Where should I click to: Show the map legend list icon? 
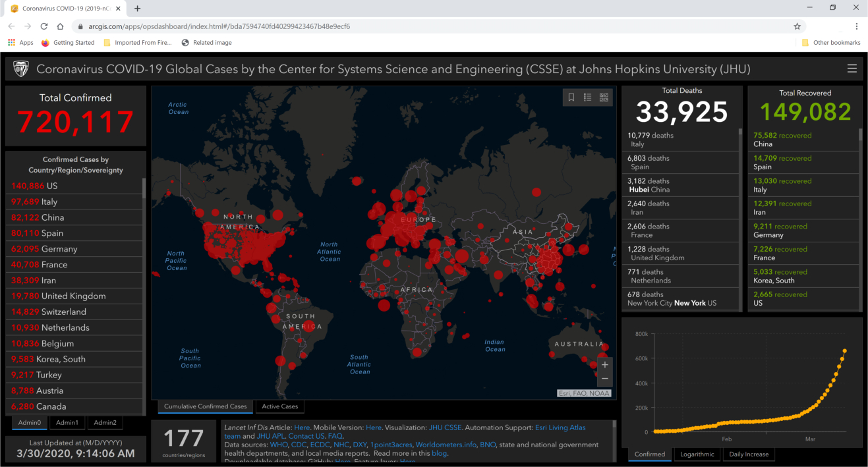[x=587, y=97]
